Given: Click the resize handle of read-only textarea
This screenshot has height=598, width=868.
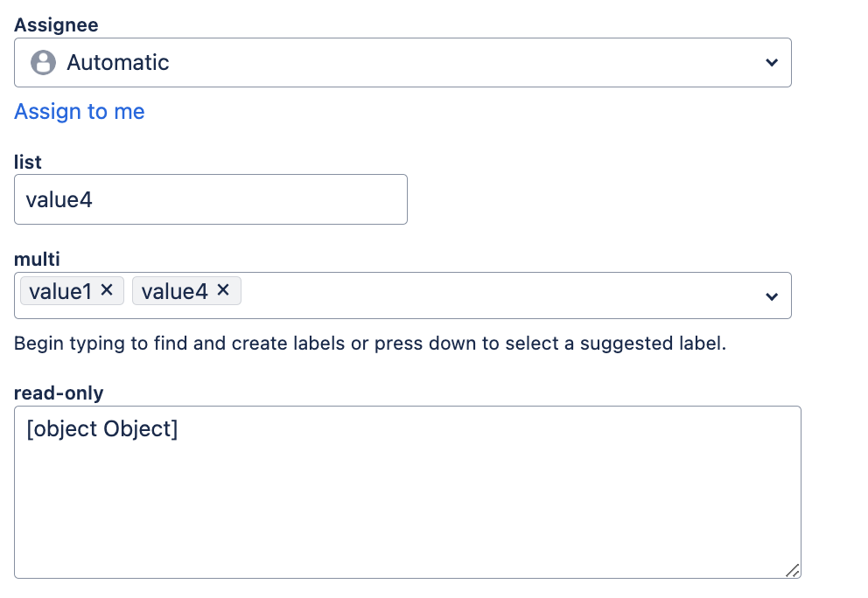Looking at the screenshot, I should (x=792, y=570).
